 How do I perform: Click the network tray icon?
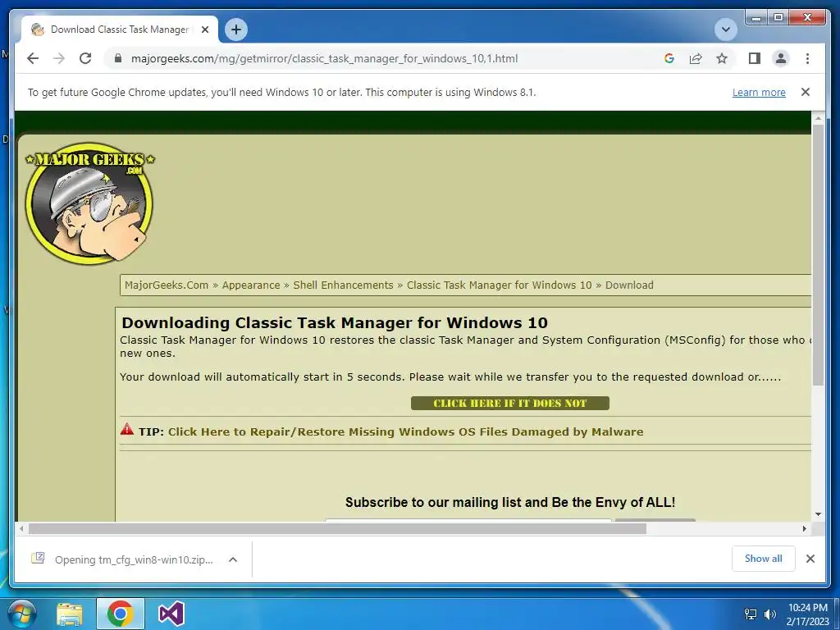point(751,614)
